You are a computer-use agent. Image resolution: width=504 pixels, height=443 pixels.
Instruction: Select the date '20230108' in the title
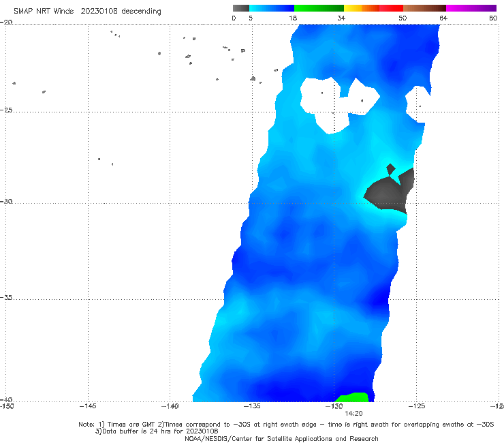99,12
